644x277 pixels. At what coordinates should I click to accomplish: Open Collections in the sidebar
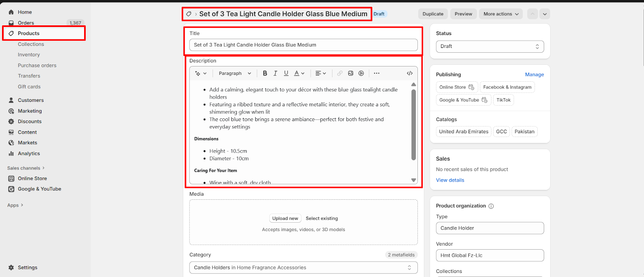pyautogui.click(x=31, y=44)
